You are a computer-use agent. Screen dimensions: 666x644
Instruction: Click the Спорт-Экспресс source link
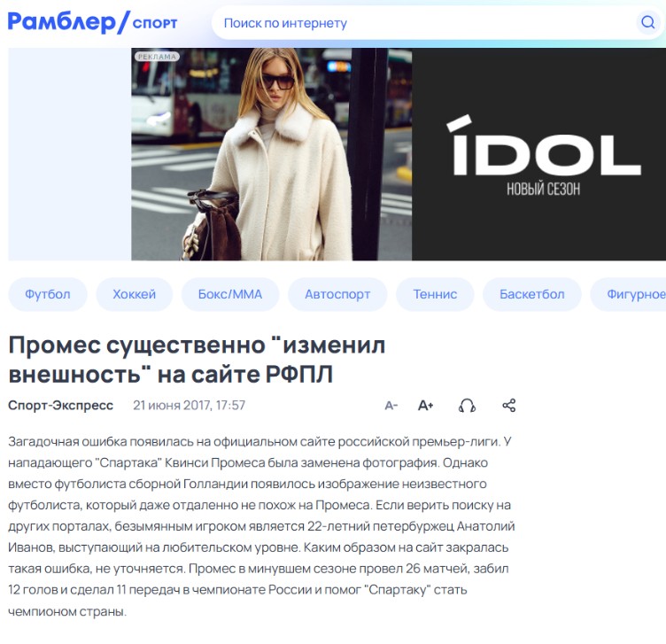coord(61,405)
